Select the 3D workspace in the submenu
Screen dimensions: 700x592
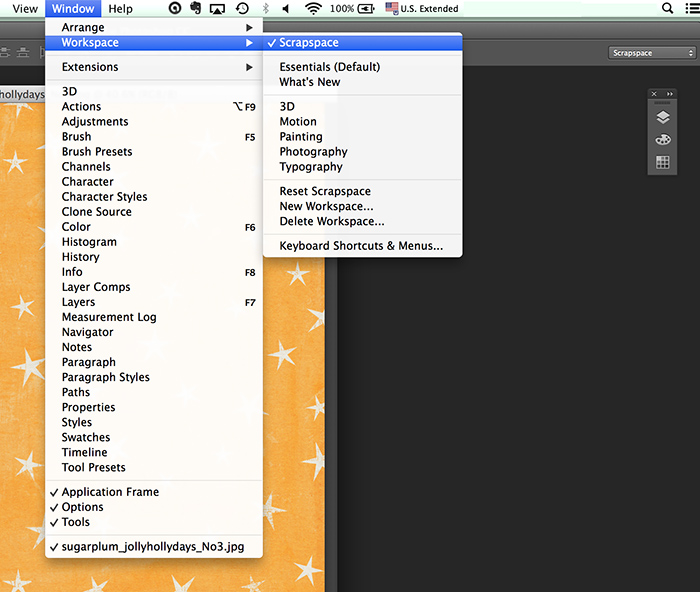click(x=362, y=106)
